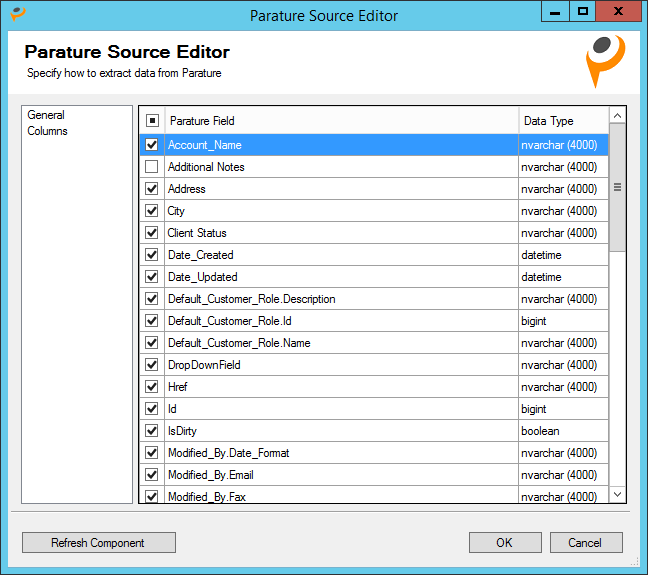Image resolution: width=648 pixels, height=575 pixels.
Task: Click the scroll down arrow of the column list
Action: click(617, 494)
